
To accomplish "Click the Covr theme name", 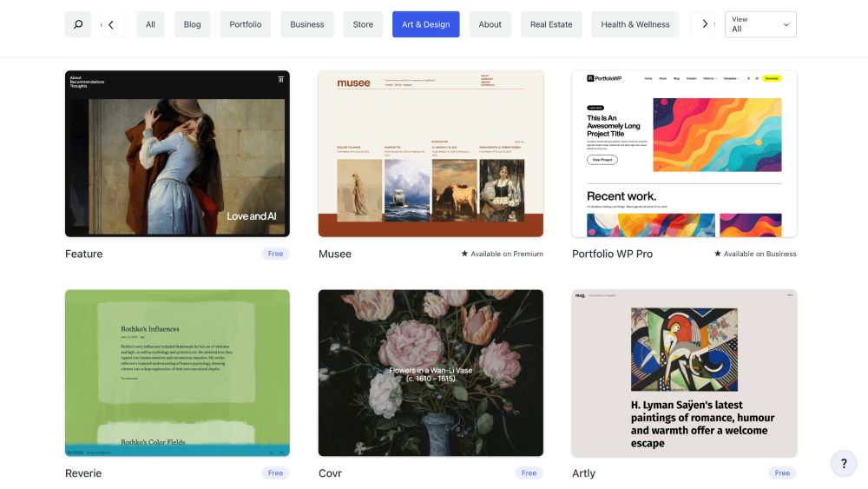I will coord(330,473).
